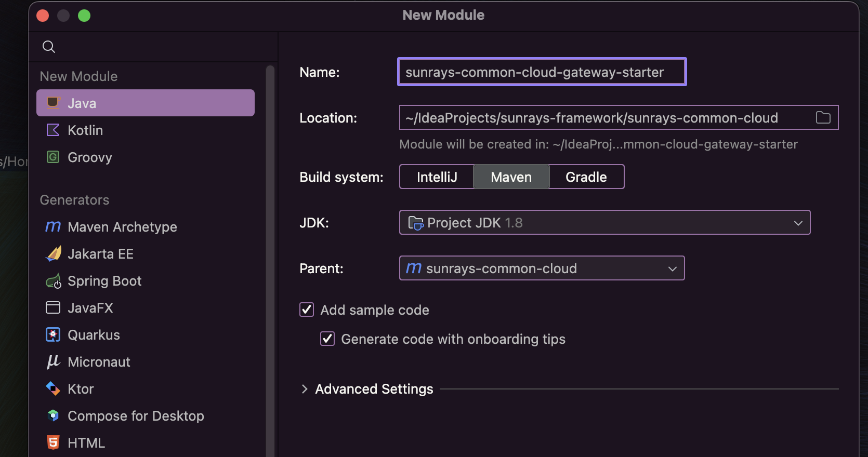The height and width of the screenshot is (457, 868).
Task: Close the New Module dialog
Action: [x=43, y=16]
